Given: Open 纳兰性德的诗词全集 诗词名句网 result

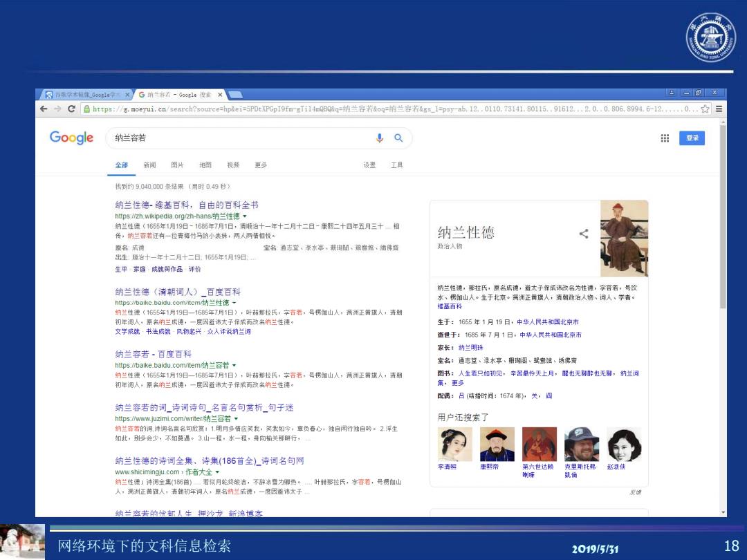Looking at the screenshot, I should 210,461.
